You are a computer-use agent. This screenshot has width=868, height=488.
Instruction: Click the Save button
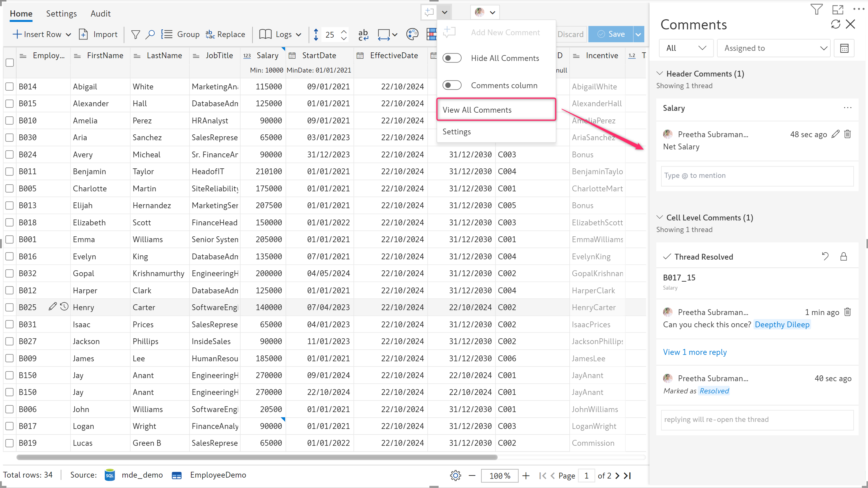(x=611, y=34)
